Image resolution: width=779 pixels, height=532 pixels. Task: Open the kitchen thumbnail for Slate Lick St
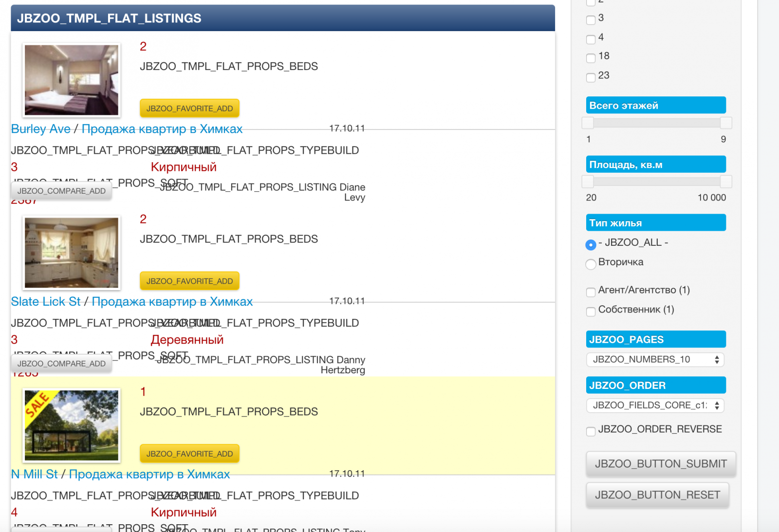[72, 253]
